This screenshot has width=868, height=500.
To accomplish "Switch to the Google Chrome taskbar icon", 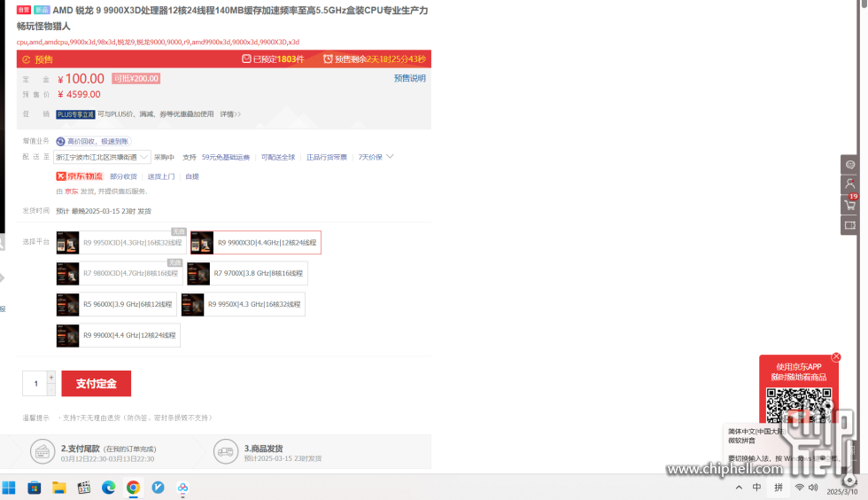I will coord(134,488).
